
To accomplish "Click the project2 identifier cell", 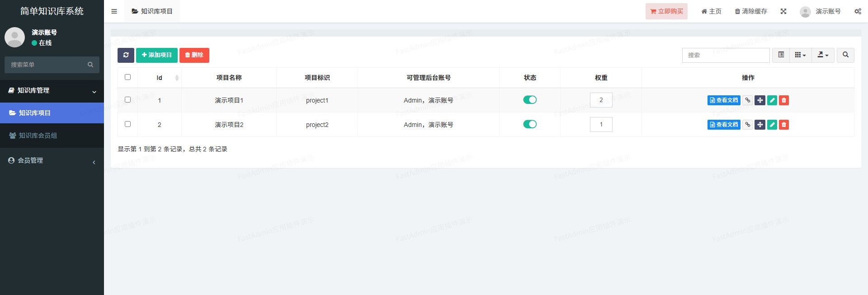I will tap(317, 125).
